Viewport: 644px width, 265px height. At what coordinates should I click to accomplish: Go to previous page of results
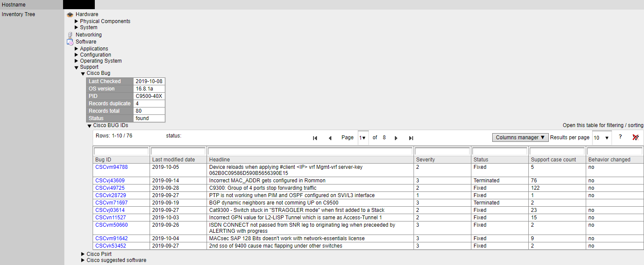(x=330, y=138)
